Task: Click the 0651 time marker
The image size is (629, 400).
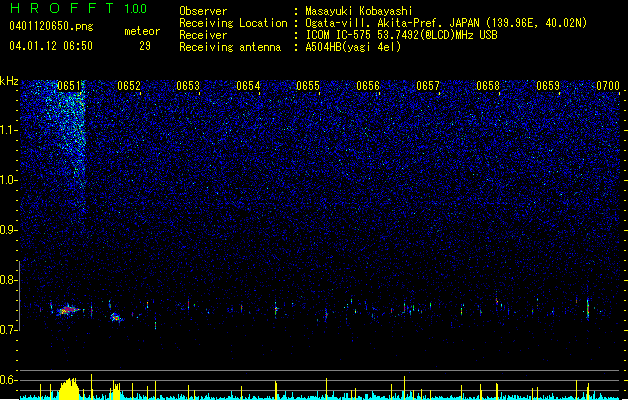Action: tap(69, 86)
